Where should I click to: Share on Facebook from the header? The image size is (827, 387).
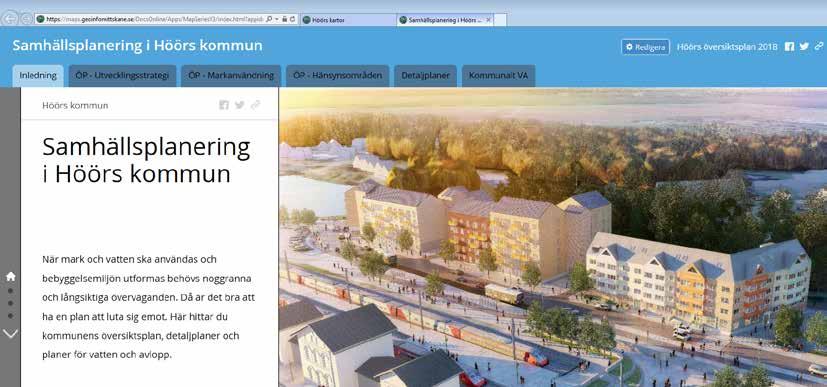pos(789,46)
